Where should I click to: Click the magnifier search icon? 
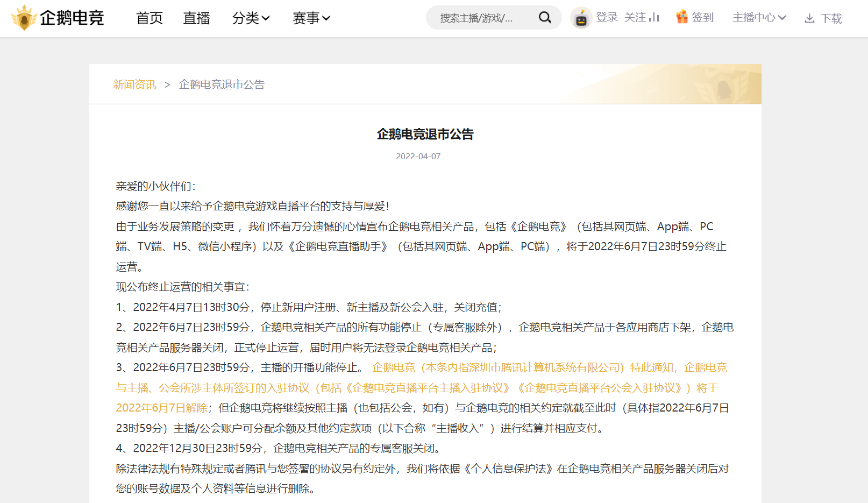point(545,18)
